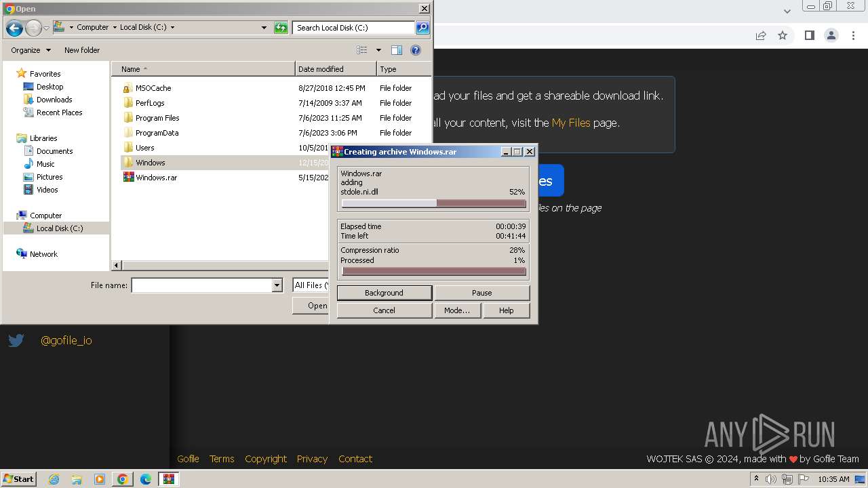Viewport: 868px width, 488px height.
Task: Open dialog help question icon
Action: click(x=416, y=50)
